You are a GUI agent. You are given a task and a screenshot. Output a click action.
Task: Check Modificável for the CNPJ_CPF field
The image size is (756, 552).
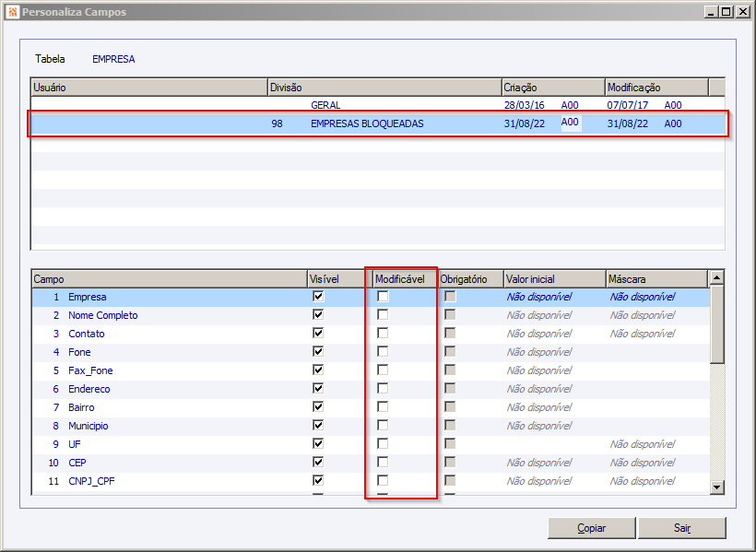(x=383, y=480)
